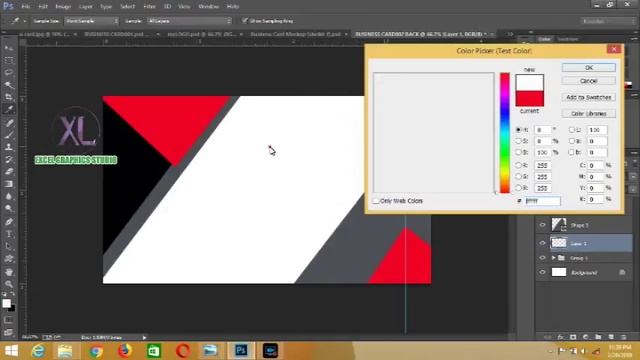Screen dimensions: 640x360
Task: Expand the Group 1 layer group
Action: click(553, 258)
